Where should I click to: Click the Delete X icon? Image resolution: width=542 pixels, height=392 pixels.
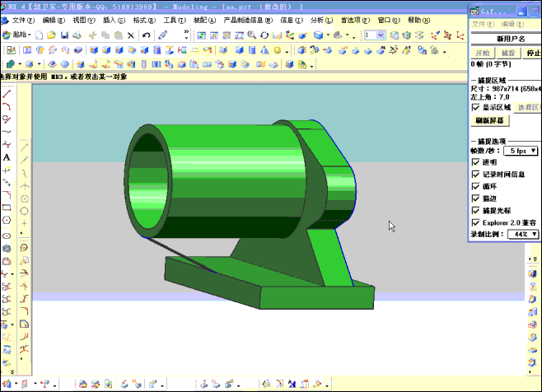[x=131, y=35]
